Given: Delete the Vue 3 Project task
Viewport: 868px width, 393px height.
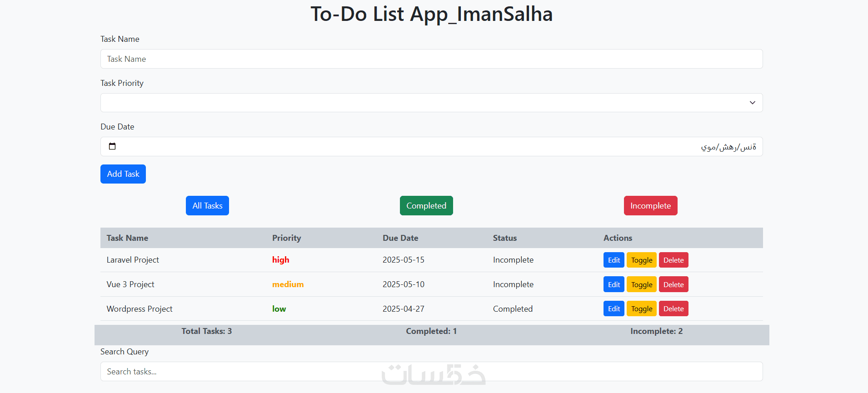Looking at the screenshot, I should 673,284.
